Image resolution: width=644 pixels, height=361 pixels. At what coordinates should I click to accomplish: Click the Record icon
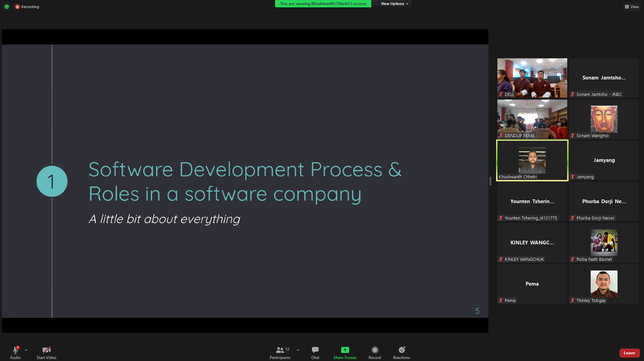click(x=375, y=352)
